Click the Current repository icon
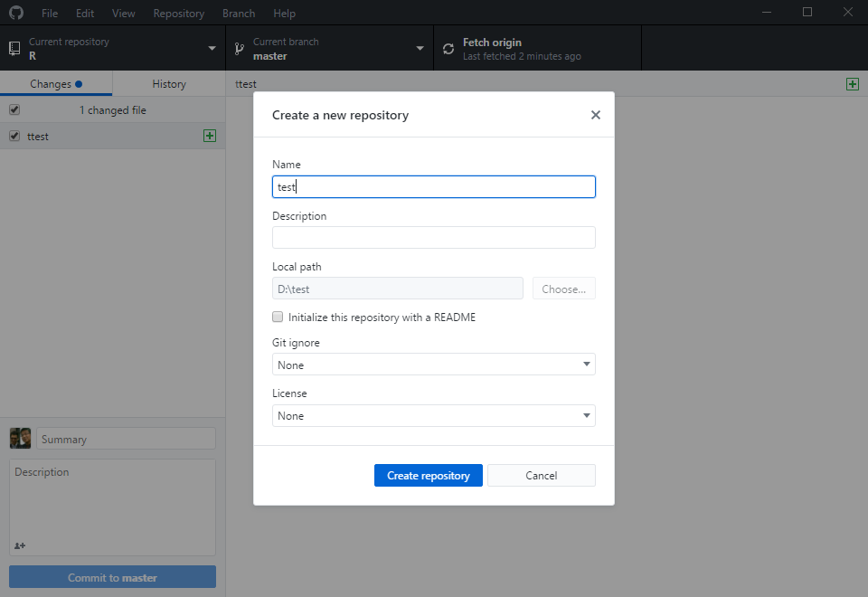868x597 pixels. 14,49
